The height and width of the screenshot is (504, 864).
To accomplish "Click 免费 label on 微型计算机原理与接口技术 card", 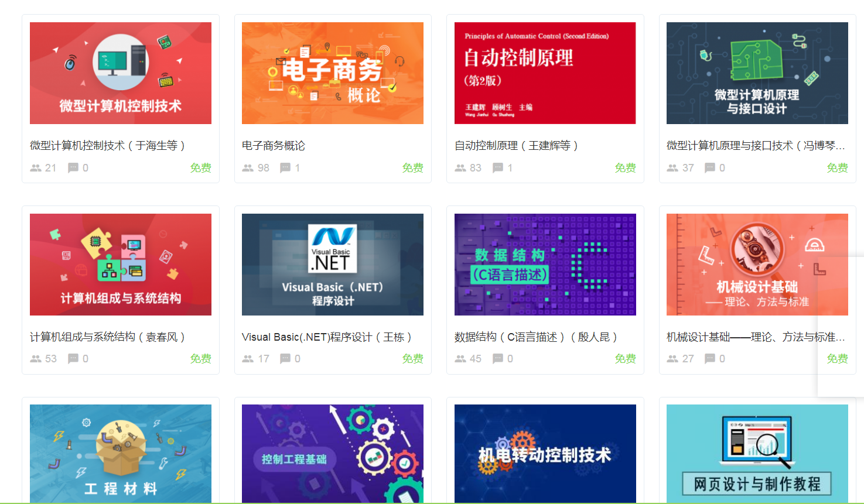I will click(837, 168).
